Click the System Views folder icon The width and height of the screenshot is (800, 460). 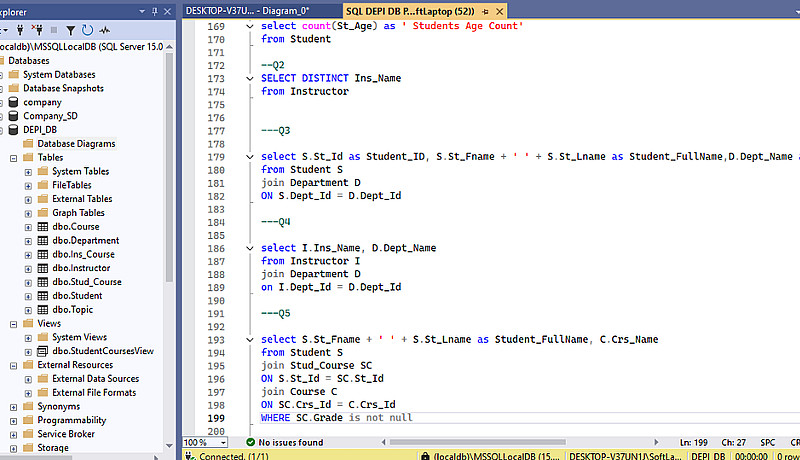pyautogui.click(x=43, y=337)
